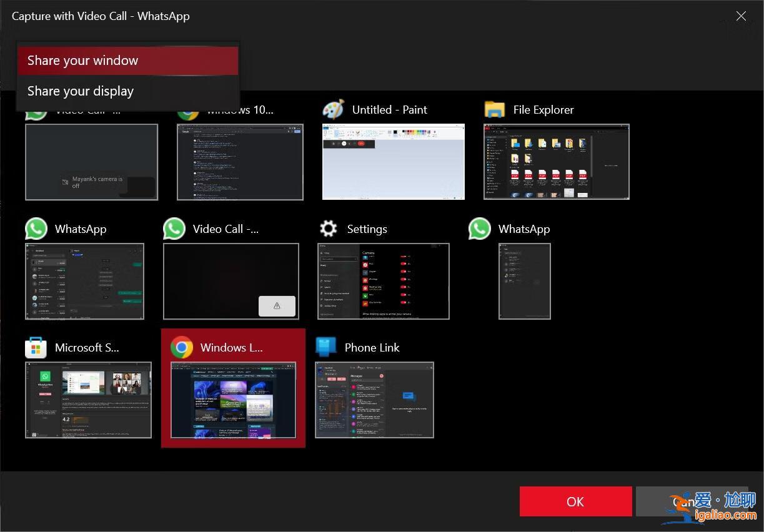This screenshot has height=532, width=764.
Task: Confirm the selection with OK
Action: (x=575, y=501)
